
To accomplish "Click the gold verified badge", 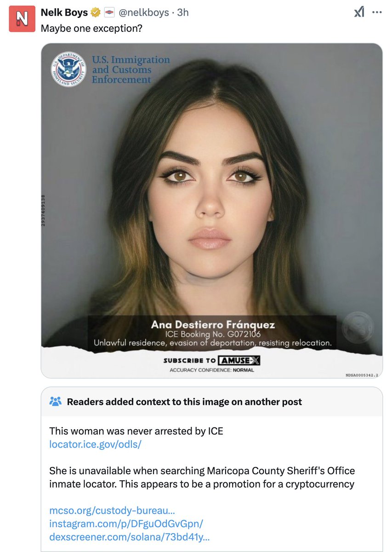I will 96,13.
